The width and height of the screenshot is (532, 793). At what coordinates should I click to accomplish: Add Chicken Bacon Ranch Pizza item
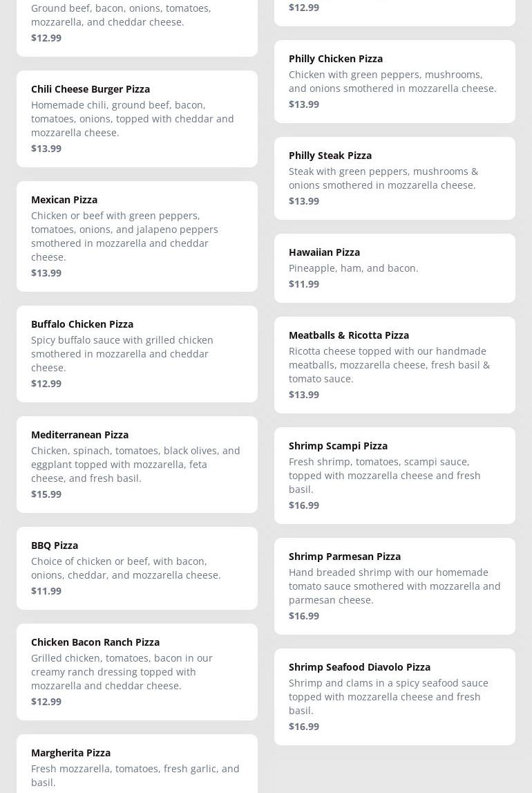tap(137, 671)
